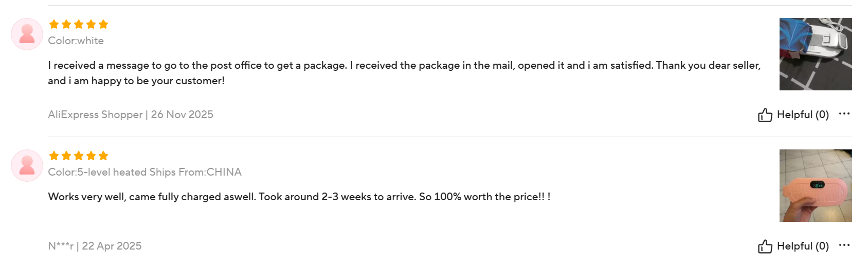Image resolution: width=868 pixels, height=267 pixels.
Task: Click the thumbs-up icon on the 26 Nov 2025 review
Action: 765,115
